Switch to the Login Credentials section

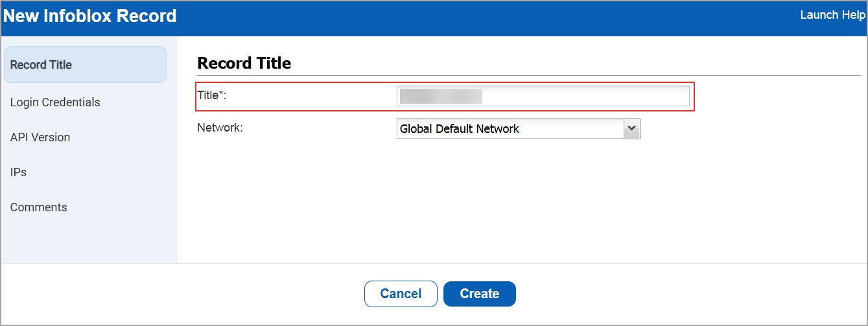click(55, 102)
